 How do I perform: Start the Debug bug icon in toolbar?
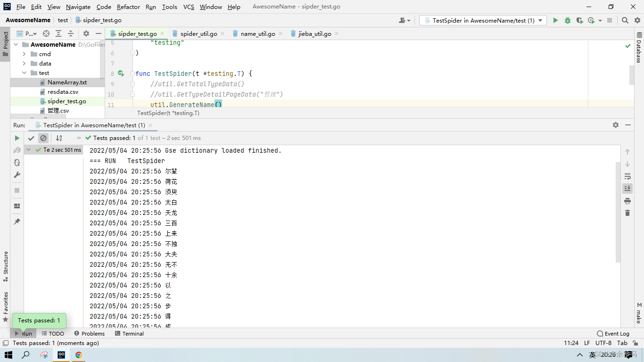click(x=568, y=20)
